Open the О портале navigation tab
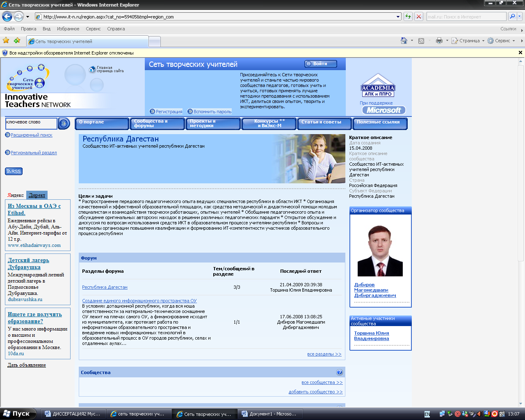525x420 pixels. coord(102,123)
